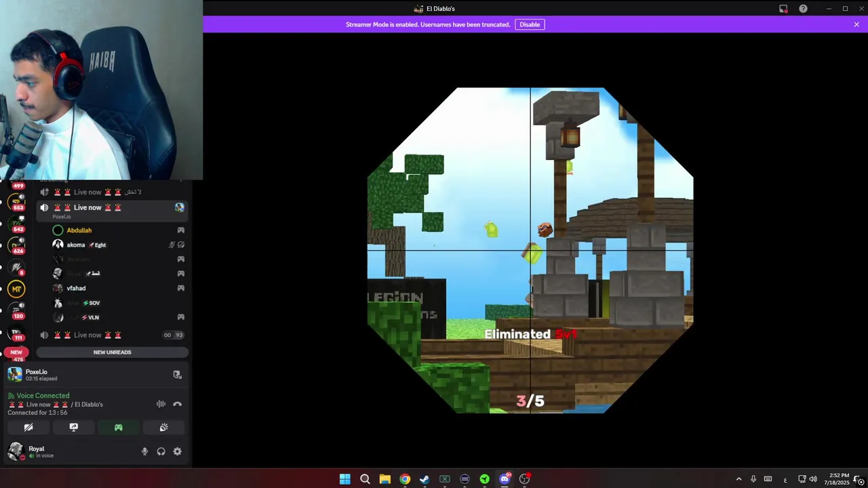Screen dimensions: 868x488
Task: Open the server with the 5 badge
Action: [16, 268]
